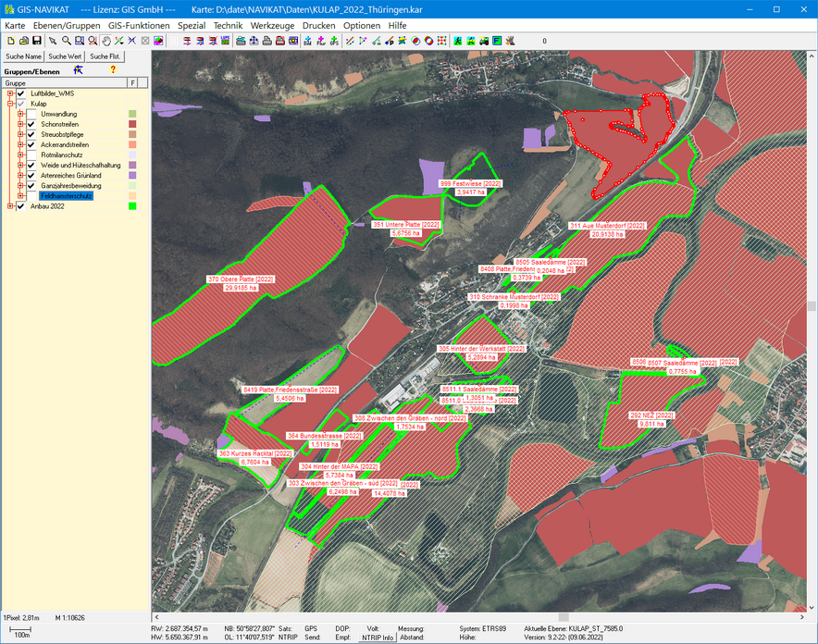Click the green Anbau 2022 color swatch
This screenshot has height=644, width=818.
pyautogui.click(x=132, y=206)
